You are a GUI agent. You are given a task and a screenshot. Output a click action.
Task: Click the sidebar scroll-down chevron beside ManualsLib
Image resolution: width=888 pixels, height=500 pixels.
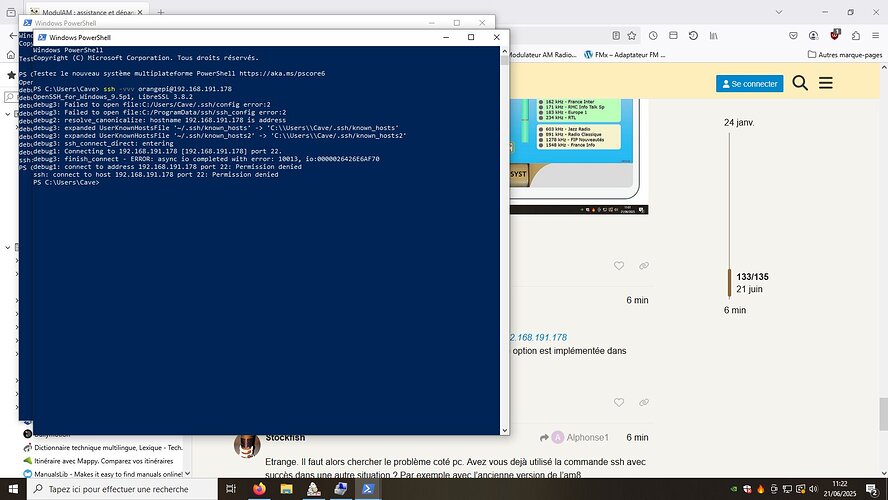[x=187, y=473]
